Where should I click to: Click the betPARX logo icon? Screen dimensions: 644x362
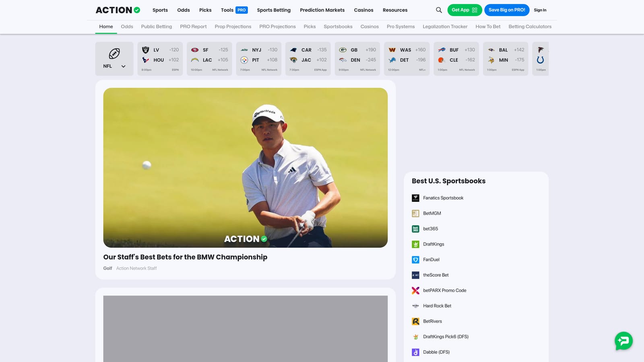(415, 290)
